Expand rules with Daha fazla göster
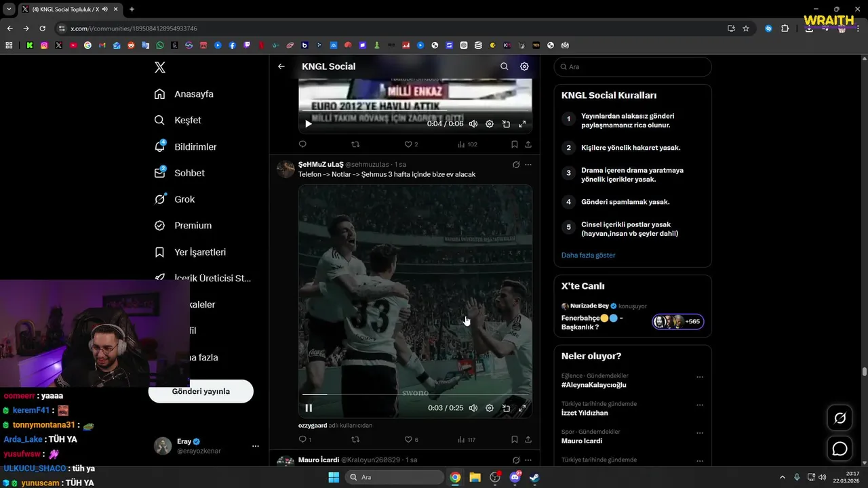Screen dimensions: 868x488 tap(588, 255)
